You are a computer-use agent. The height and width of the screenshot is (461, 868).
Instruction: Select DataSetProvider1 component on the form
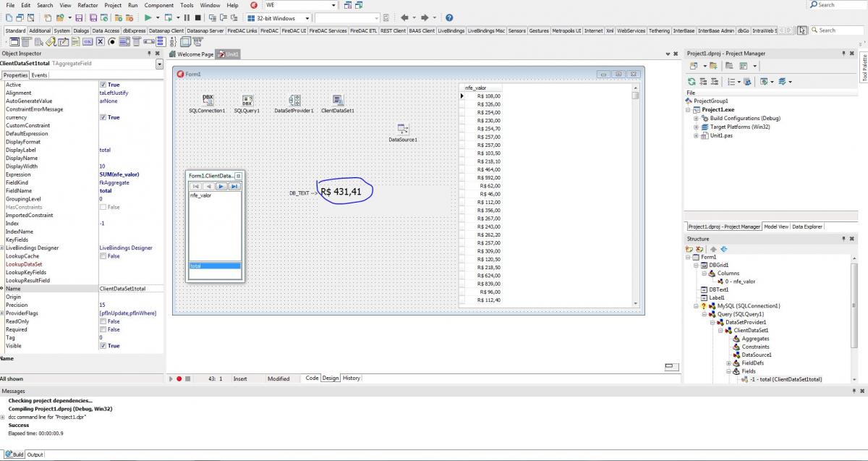click(294, 100)
